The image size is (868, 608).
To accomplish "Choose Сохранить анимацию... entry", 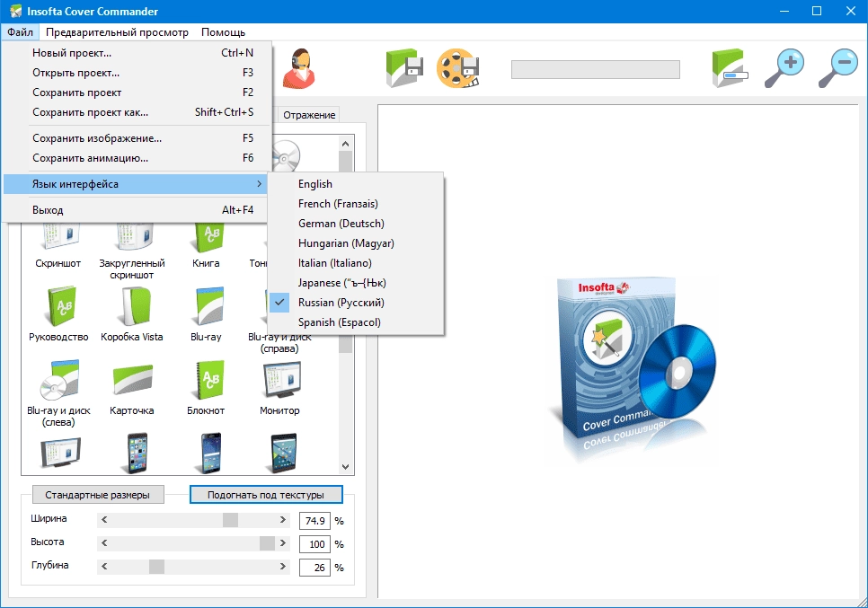I will coord(137,158).
